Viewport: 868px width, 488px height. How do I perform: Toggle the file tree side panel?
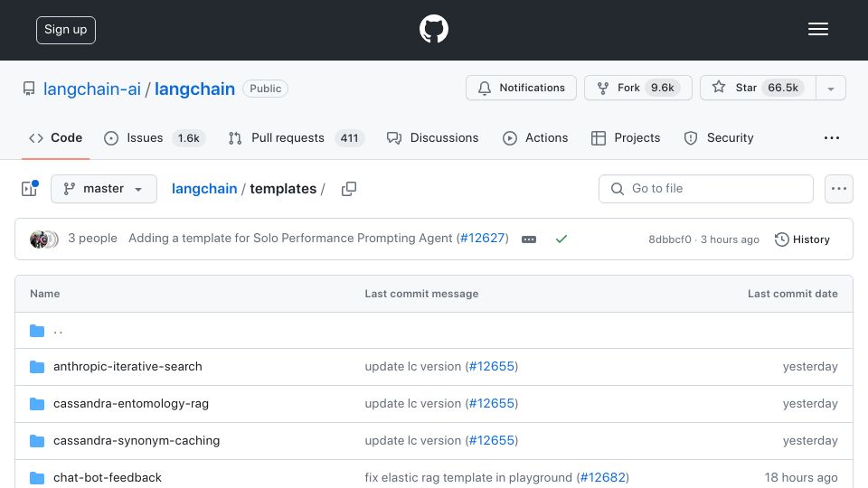30,189
